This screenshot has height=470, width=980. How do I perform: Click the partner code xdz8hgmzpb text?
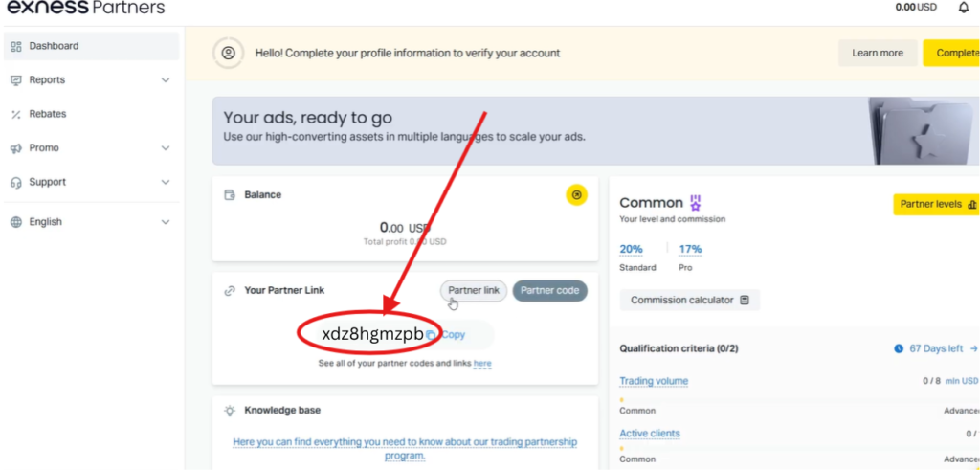372,334
